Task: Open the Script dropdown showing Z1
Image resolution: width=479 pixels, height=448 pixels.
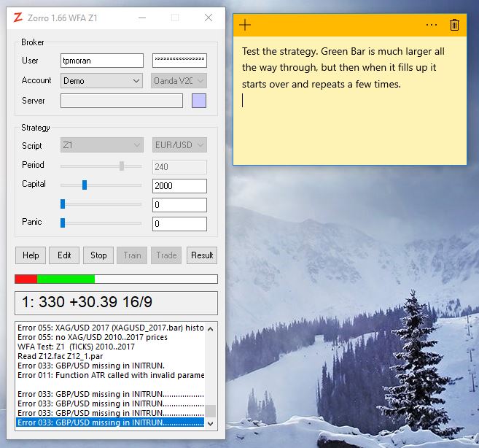Action: tap(102, 144)
